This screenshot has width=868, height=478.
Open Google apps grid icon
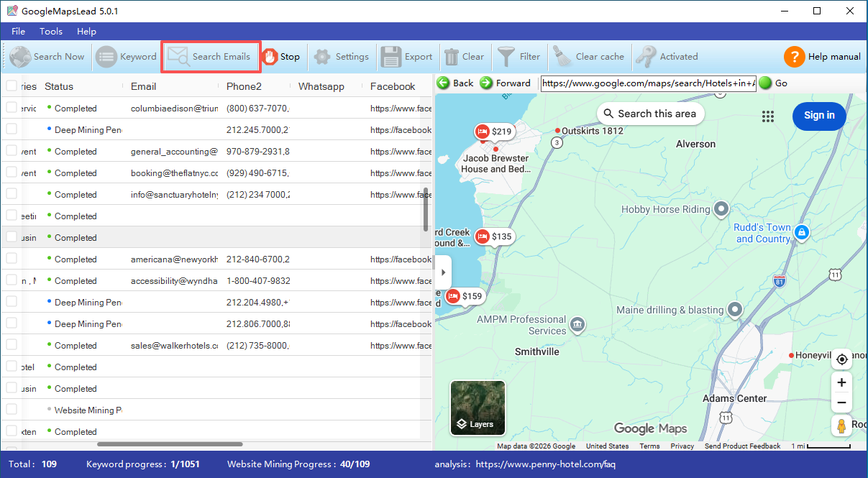coord(768,116)
